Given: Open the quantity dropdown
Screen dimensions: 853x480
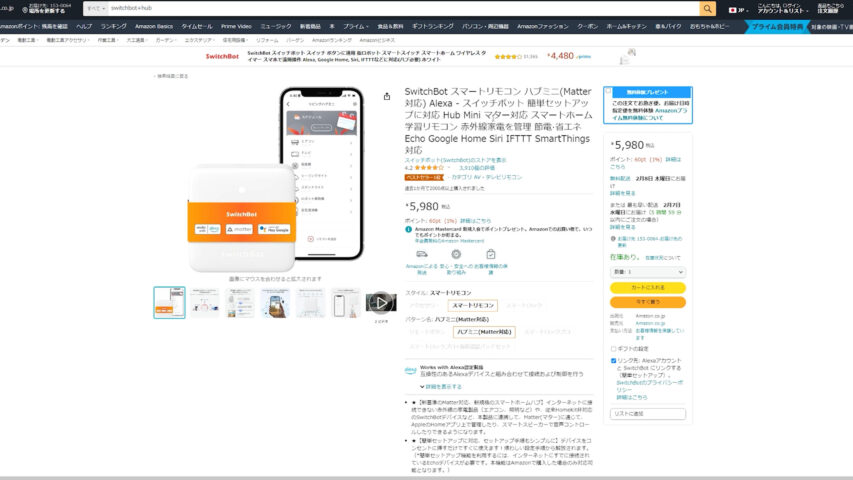Looking at the screenshot, I should (647, 271).
